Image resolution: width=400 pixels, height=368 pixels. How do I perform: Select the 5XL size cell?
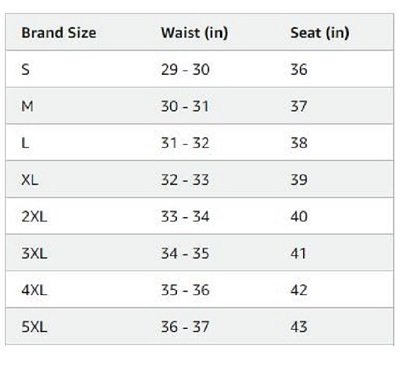pyautogui.click(x=34, y=327)
